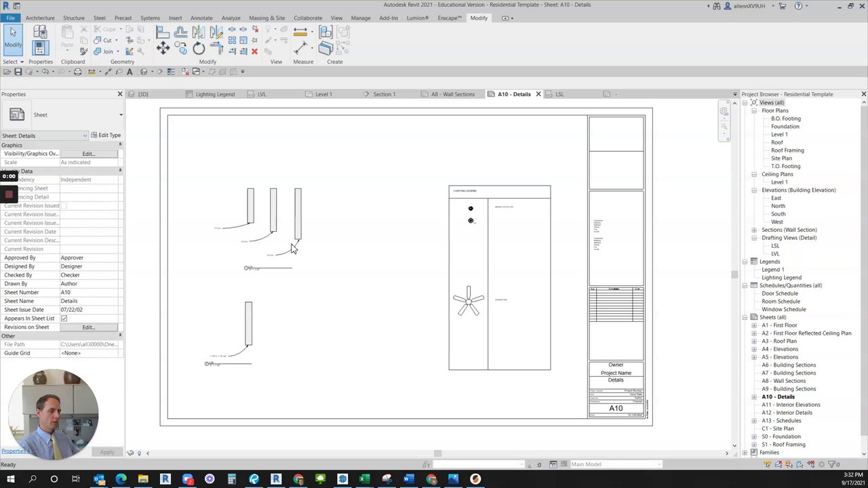Image resolution: width=868 pixels, height=488 pixels.
Task: Click the File menu button
Action: [x=10, y=18]
